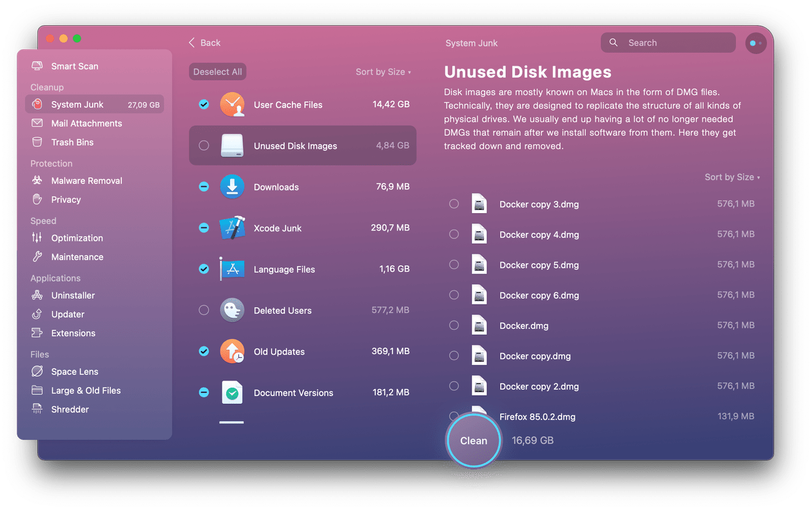Click the Document Versions icon
The image size is (812, 510).
tap(232, 393)
